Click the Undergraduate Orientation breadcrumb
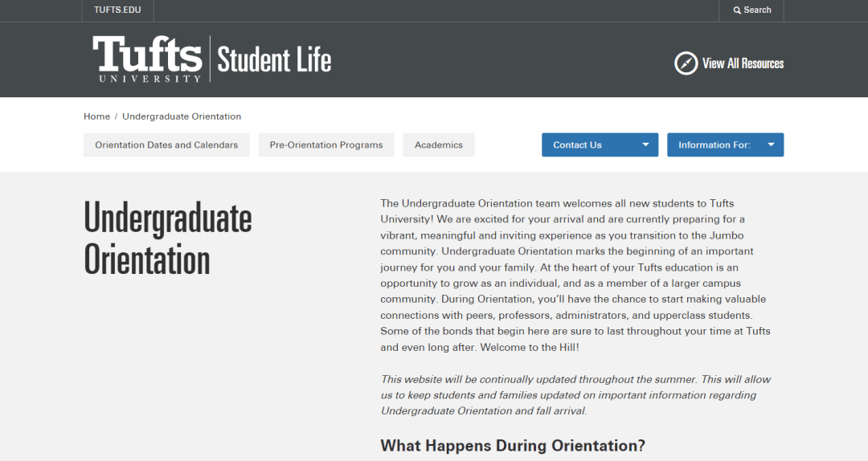The width and height of the screenshot is (868, 461). point(182,116)
